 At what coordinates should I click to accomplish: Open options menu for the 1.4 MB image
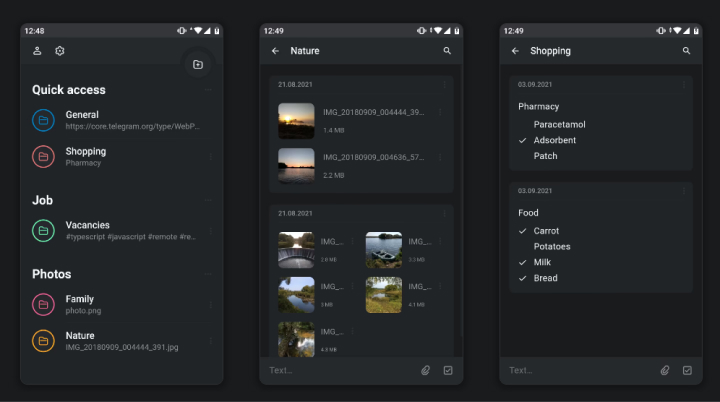coord(442,112)
